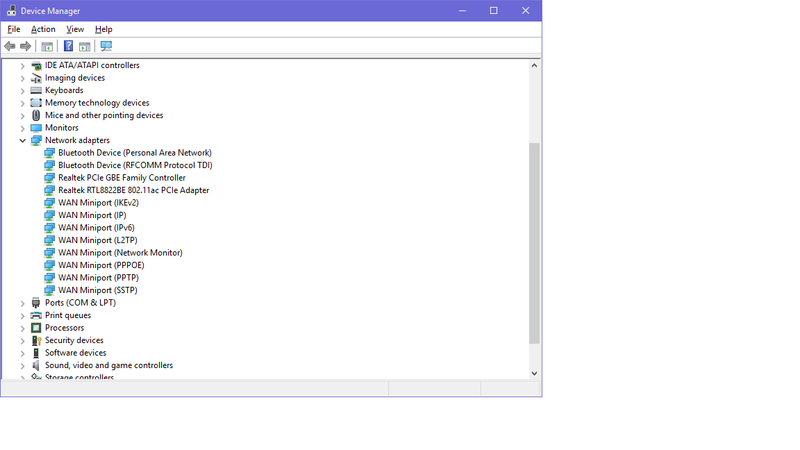The image size is (800, 450).
Task: Select the Network adapters label
Action: click(x=77, y=140)
